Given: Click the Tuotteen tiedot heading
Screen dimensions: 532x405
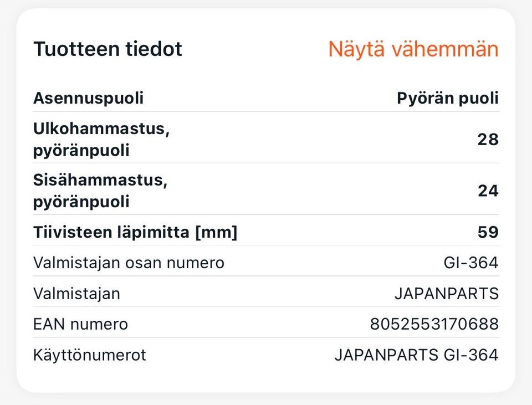Looking at the screenshot, I should pyautogui.click(x=108, y=49).
